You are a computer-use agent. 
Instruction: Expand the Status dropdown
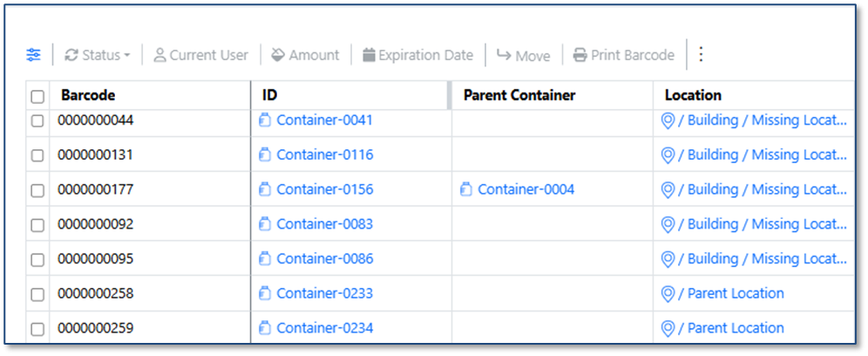click(x=97, y=55)
